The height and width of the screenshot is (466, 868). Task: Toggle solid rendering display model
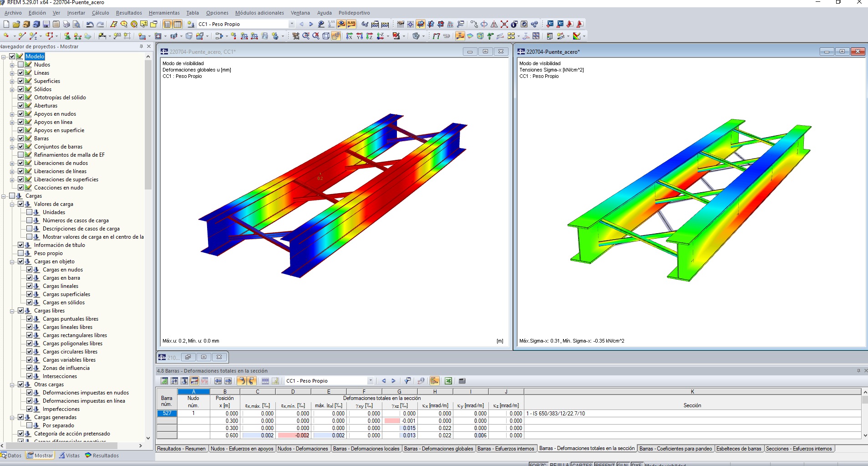336,36
